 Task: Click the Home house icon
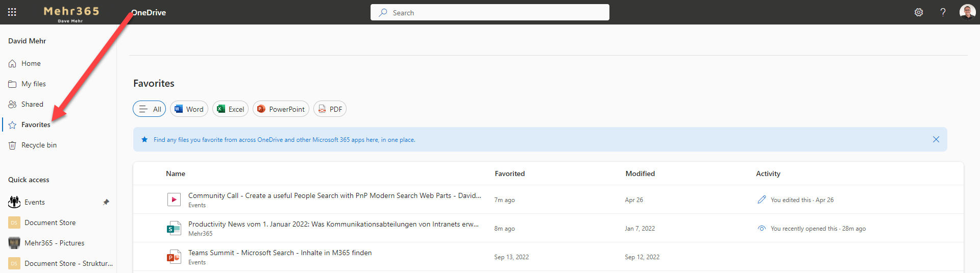pos(12,64)
